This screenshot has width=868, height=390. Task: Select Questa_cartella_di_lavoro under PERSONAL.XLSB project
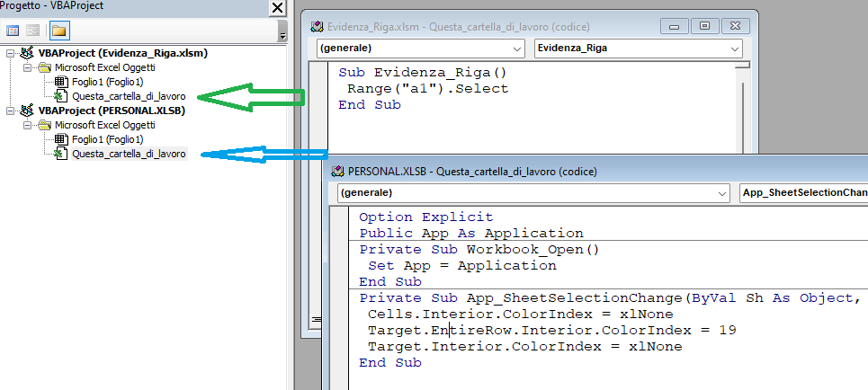click(x=129, y=154)
